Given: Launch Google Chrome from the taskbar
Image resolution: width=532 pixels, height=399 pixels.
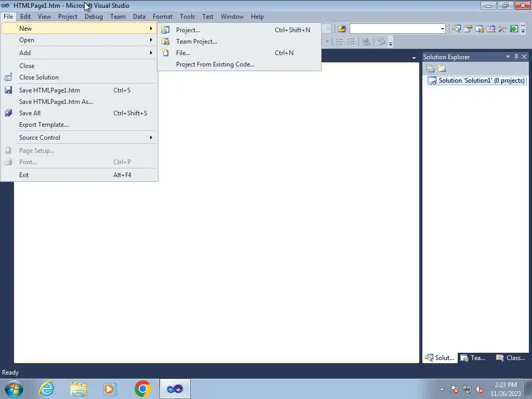Looking at the screenshot, I should [x=142, y=389].
